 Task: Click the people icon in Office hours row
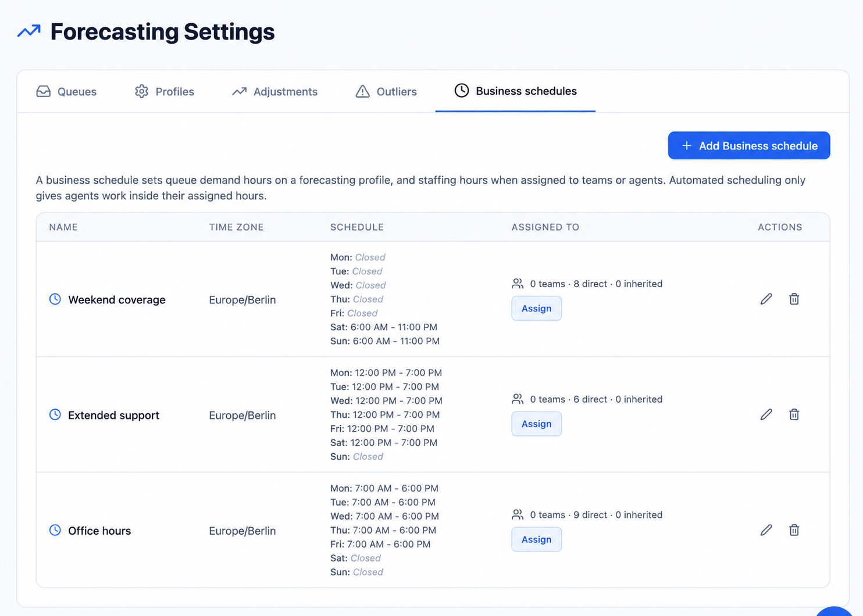518,515
